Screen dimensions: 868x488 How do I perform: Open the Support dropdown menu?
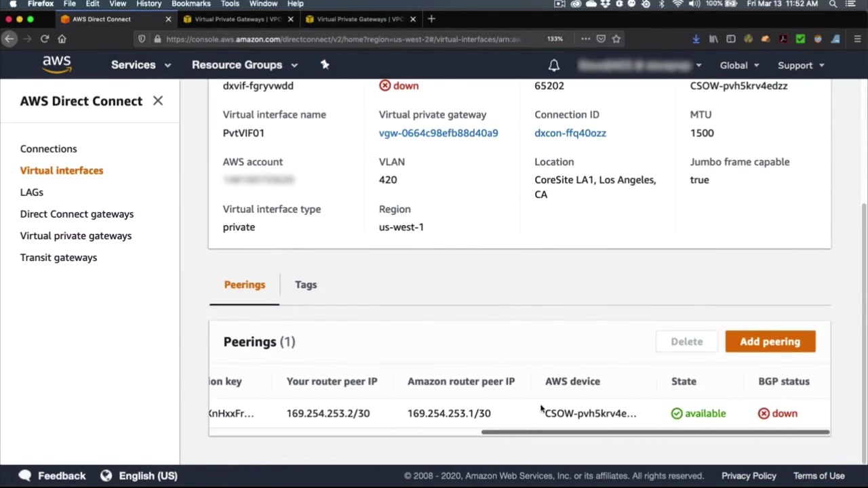point(802,65)
